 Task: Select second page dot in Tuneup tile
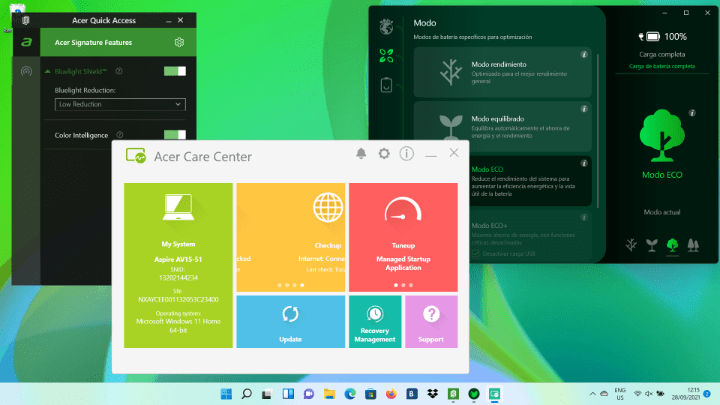[x=403, y=285]
